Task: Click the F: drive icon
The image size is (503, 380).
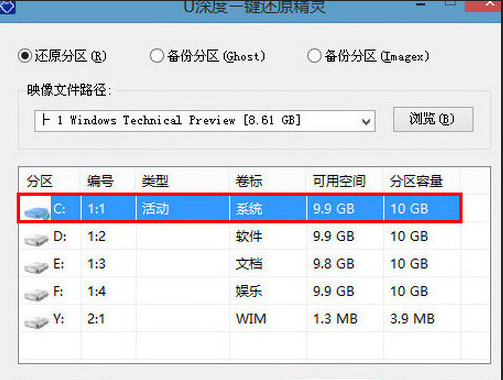Action: [36, 294]
